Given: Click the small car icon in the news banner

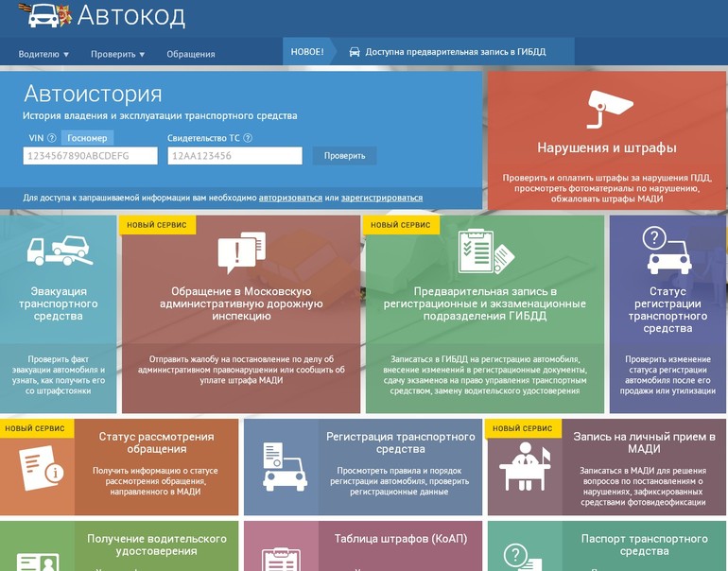Looking at the screenshot, I should 355,52.
